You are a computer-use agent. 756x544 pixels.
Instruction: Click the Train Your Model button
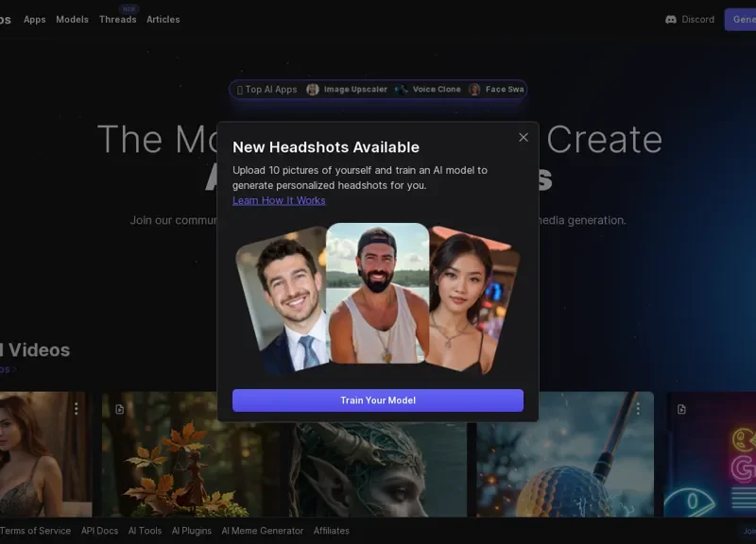377,400
